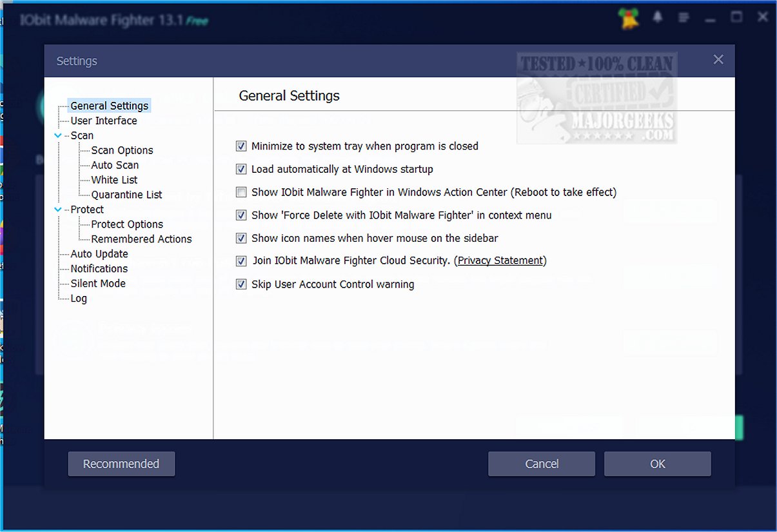777x532 pixels.
Task: Confirm settings with OK button
Action: [x=658, y=464]
